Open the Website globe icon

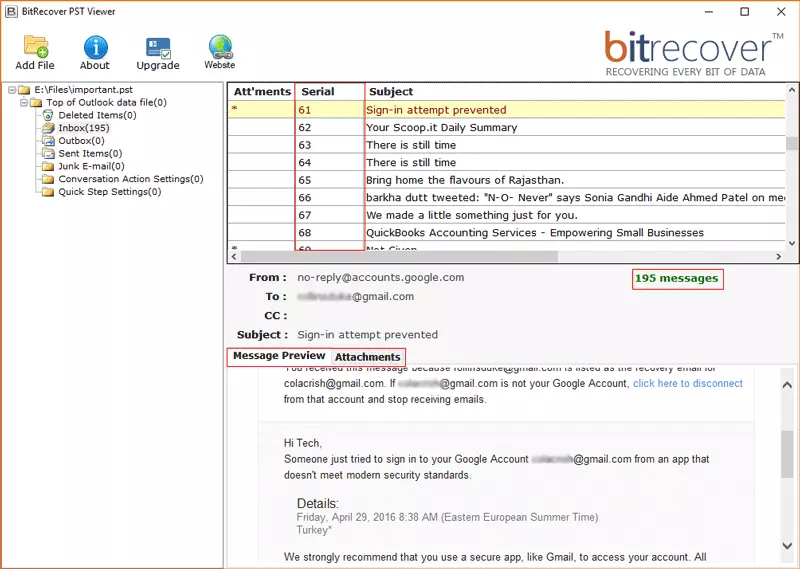pyautogui.click(x=220, y=46)
